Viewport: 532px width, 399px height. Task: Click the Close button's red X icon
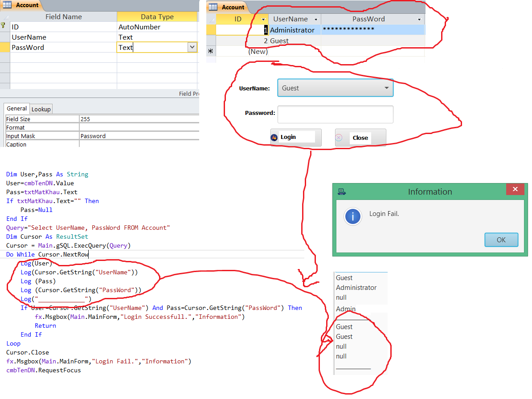click(x=339, y=137)
